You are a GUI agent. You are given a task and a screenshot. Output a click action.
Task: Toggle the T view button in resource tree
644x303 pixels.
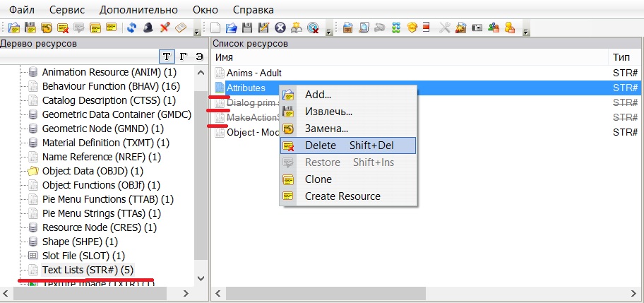pyautogui.click(x=166, y=56)
